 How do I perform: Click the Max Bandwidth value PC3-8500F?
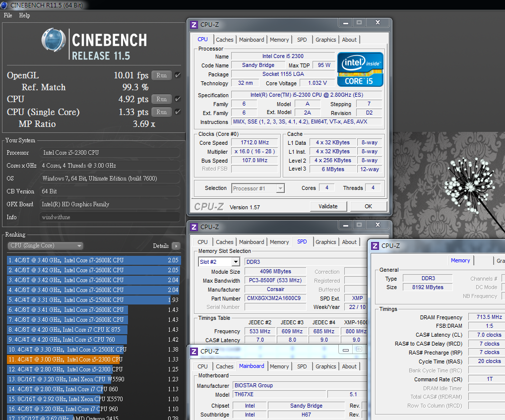(x=275, y=280)
